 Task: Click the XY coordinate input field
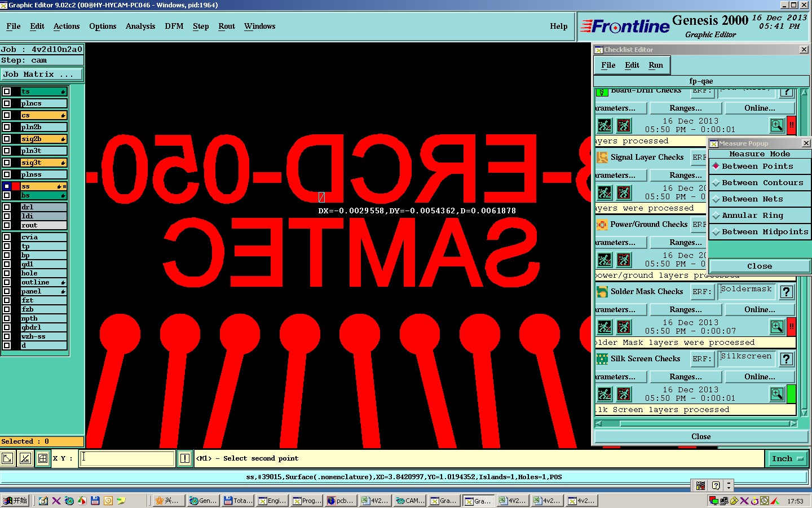[x=127, y=458]
